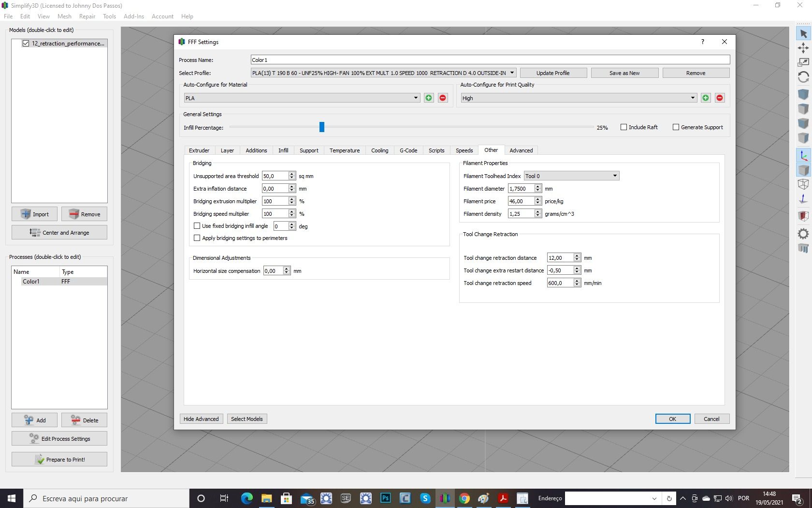Switch to the Cooling tab
The width and height of the screenshot is (812, 508).
pos(380,150)
